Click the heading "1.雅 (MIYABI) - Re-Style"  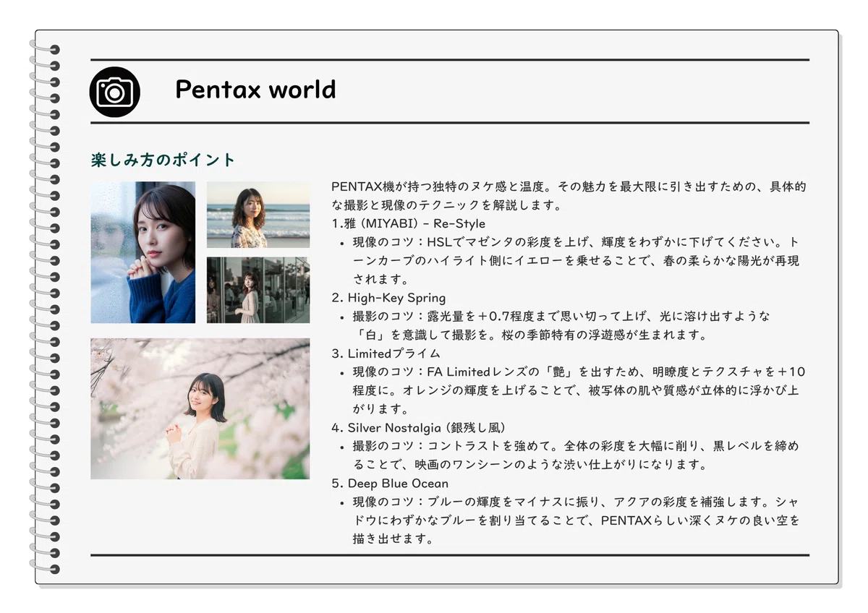coord(409,223)
